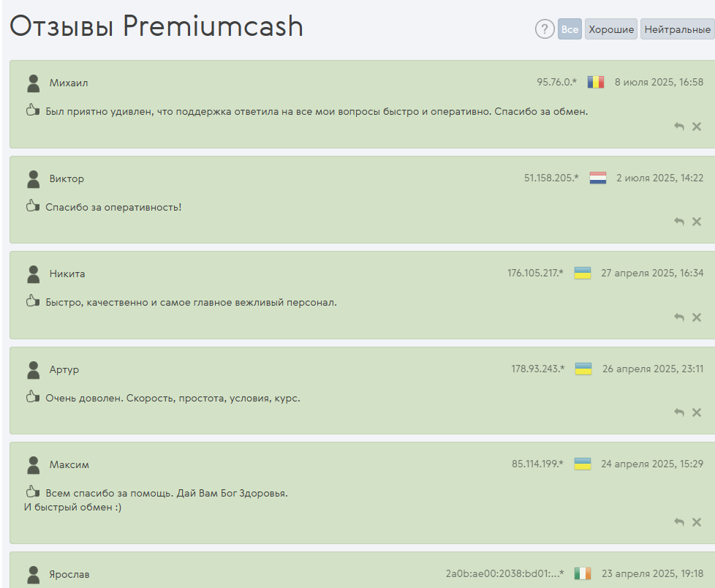The image size is (715, 588).
Task: Click the Netherlands flag in Виктор's review
Action: point(598,178)
